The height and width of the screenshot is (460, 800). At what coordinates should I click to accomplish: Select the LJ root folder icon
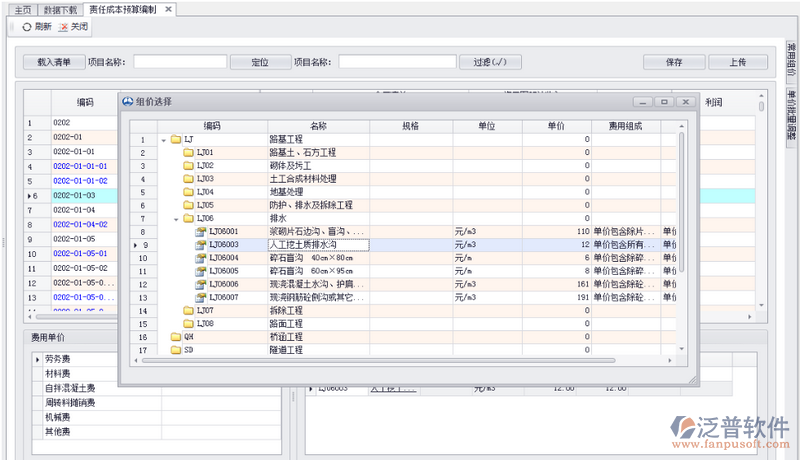pos(176,139)
